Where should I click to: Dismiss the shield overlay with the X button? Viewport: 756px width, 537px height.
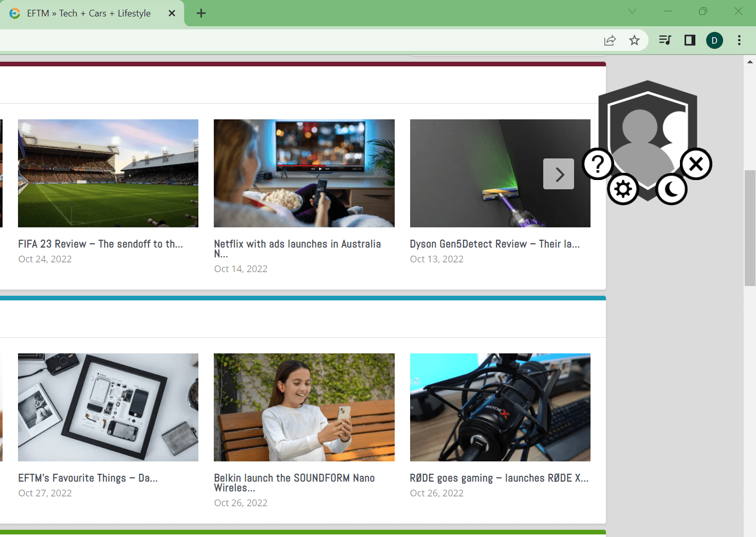coord(696,164)
